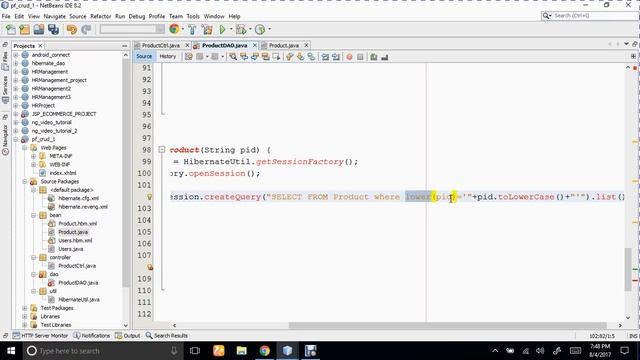Click the Chrome browser icon in toolbar
Screen dimensions: 640x360
point(174,29)
